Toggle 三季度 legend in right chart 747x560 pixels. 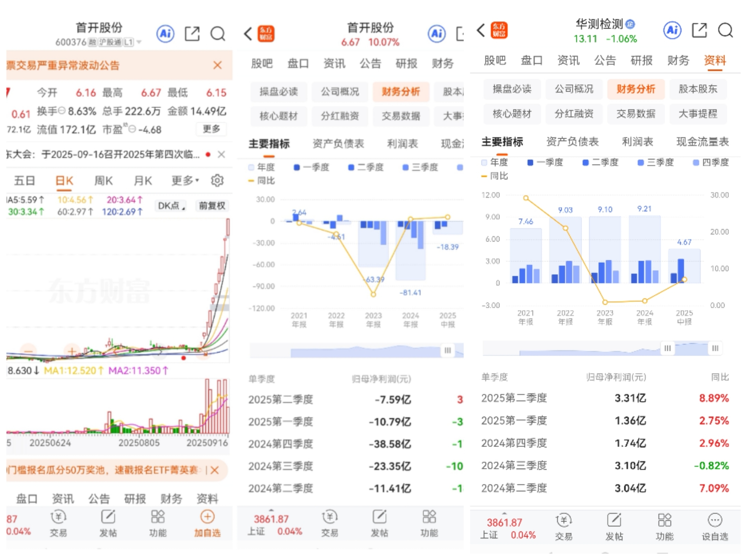tap(656, 162)
